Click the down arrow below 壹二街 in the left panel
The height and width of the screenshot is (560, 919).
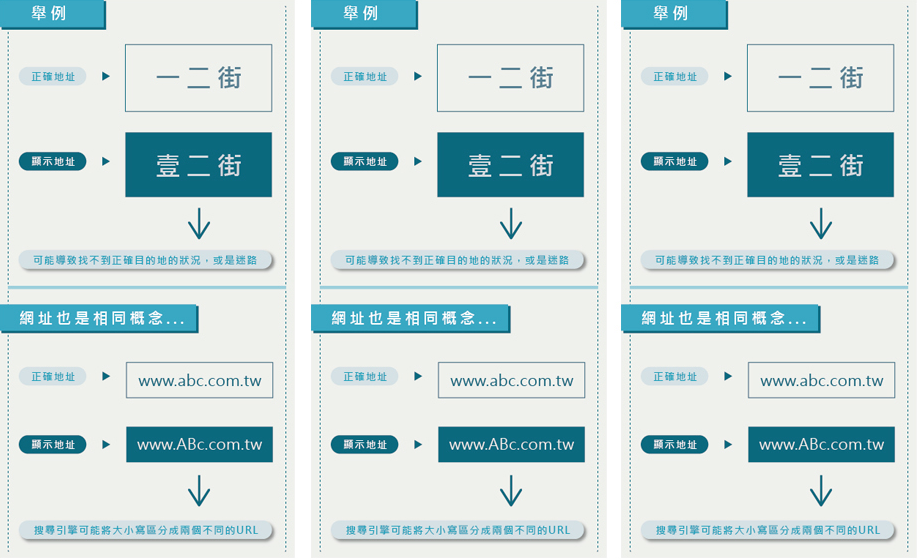199,223
